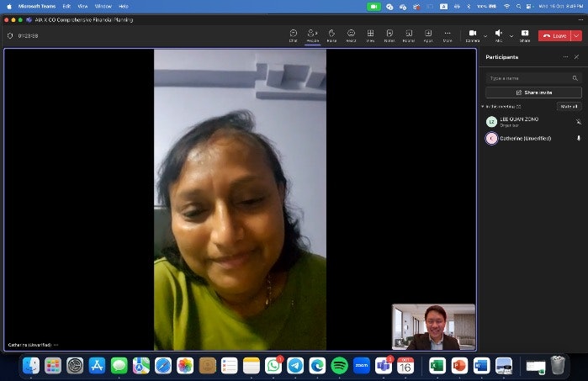Image resolution: width=588 pixels, height=381 pixels.
Task: Toggle the Mic mute button
Action: 498,34
